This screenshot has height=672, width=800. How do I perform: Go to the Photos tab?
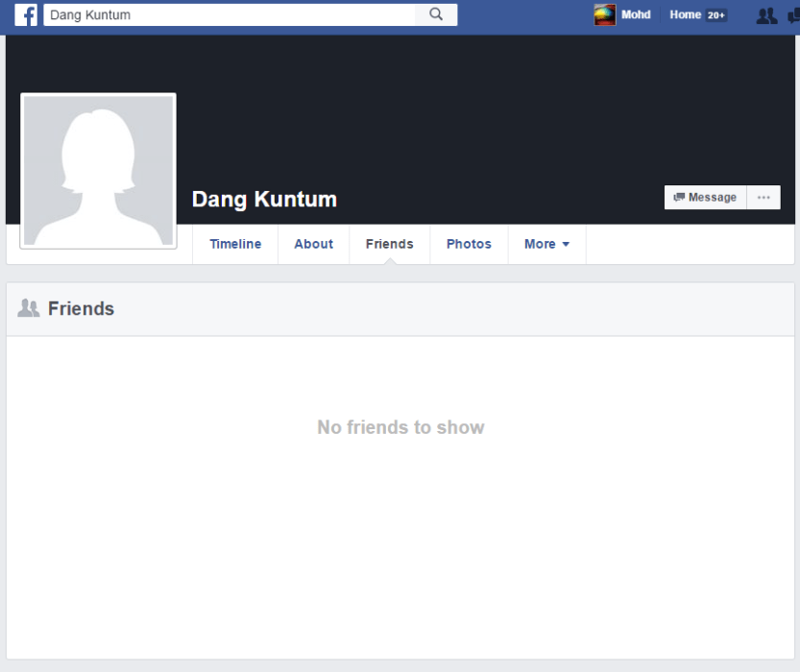pos(469,244)
